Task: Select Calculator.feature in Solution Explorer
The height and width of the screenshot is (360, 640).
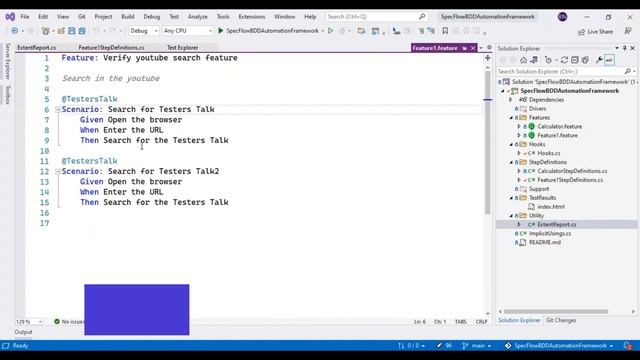Action: coord(560,127)
